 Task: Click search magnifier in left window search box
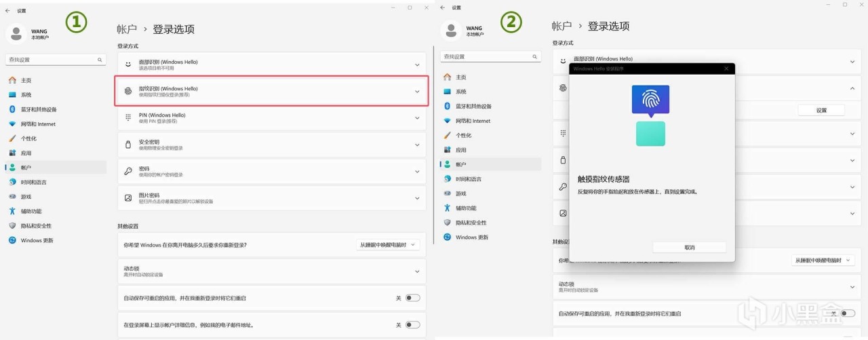pyautogui.click(x=100, y=60)
